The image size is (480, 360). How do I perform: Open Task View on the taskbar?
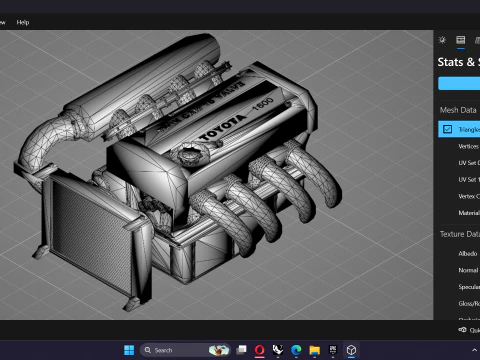[241, 350]
